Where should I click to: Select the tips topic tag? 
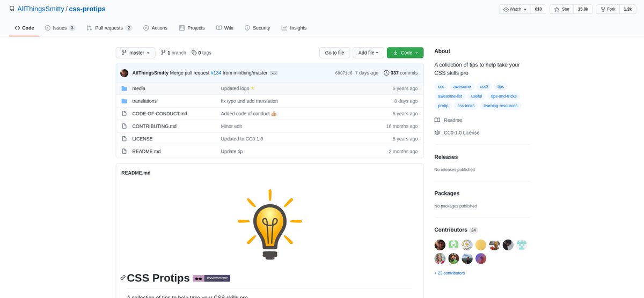501,86
